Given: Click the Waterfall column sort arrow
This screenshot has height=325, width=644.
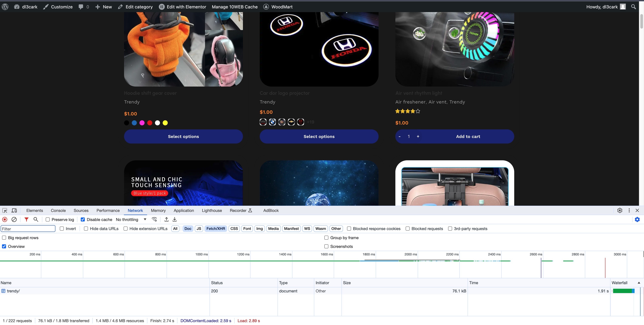Looking at the screenshot, I should [x=639, y=283].
